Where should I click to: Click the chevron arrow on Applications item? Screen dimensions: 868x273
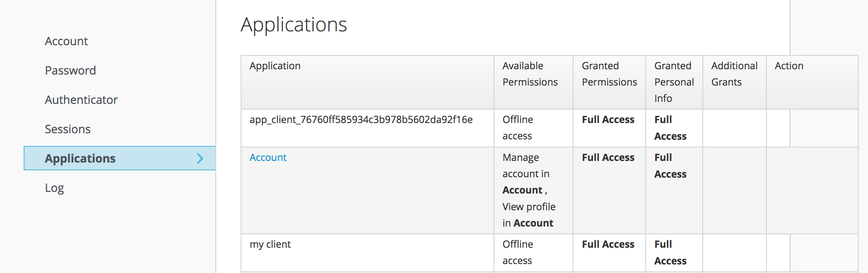tap(200, 159)
